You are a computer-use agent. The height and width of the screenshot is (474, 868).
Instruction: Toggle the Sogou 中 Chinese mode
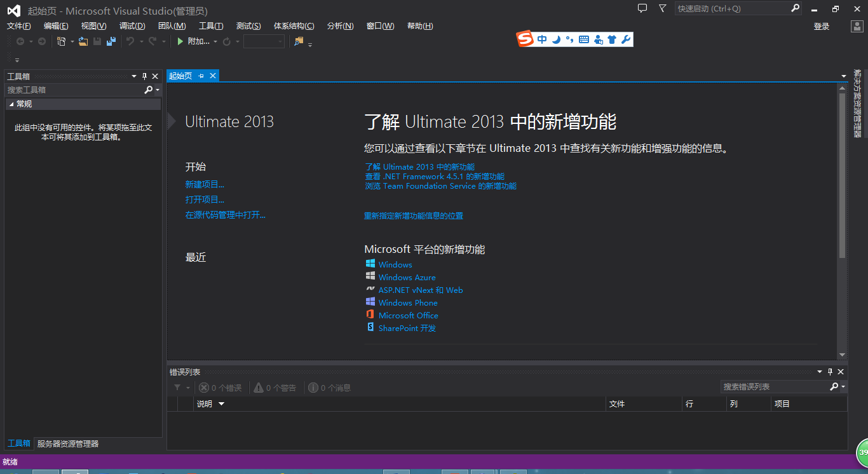coord(542,39)
